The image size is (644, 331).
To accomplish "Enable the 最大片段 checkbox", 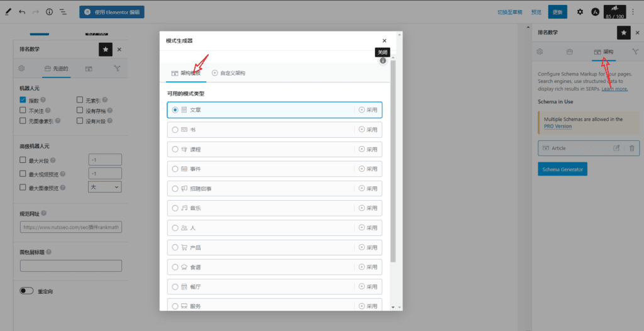I will [x=23, y=160].
